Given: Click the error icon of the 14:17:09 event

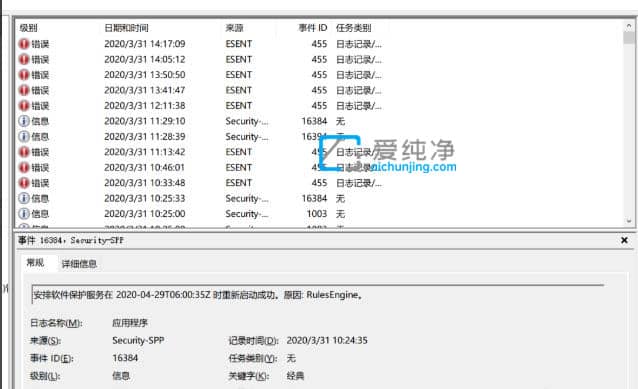Looking at the screenshot, I should click(24, 44).
